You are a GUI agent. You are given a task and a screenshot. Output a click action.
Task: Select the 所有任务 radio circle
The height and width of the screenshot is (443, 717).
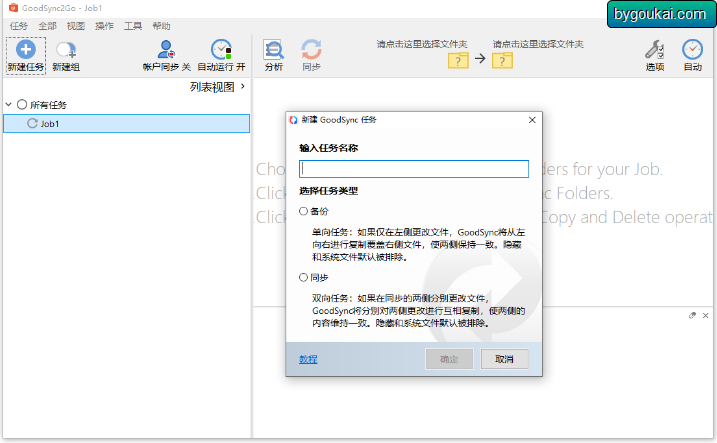coord(22,105)
